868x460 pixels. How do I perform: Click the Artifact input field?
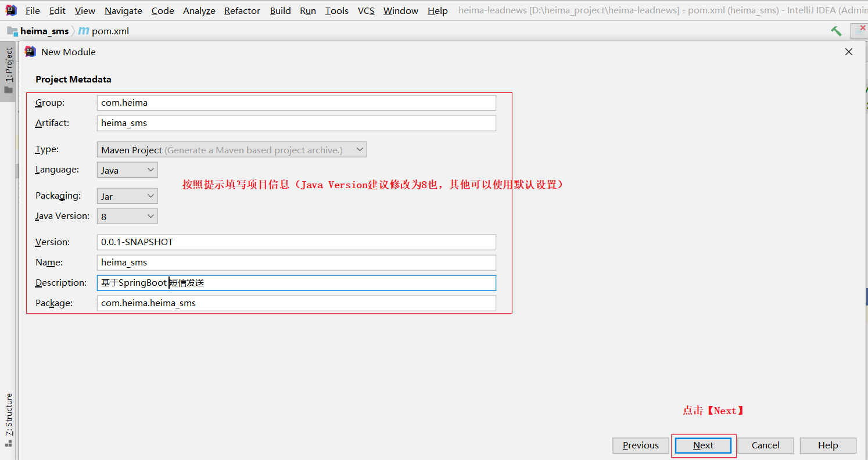[x=296, y=123]
